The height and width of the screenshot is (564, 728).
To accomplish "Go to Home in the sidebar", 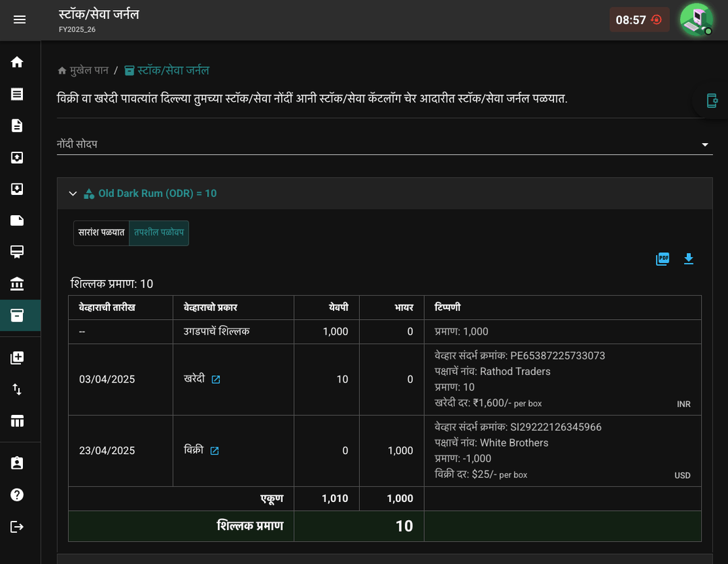I will pyautogui.click(x=17, y=62).
